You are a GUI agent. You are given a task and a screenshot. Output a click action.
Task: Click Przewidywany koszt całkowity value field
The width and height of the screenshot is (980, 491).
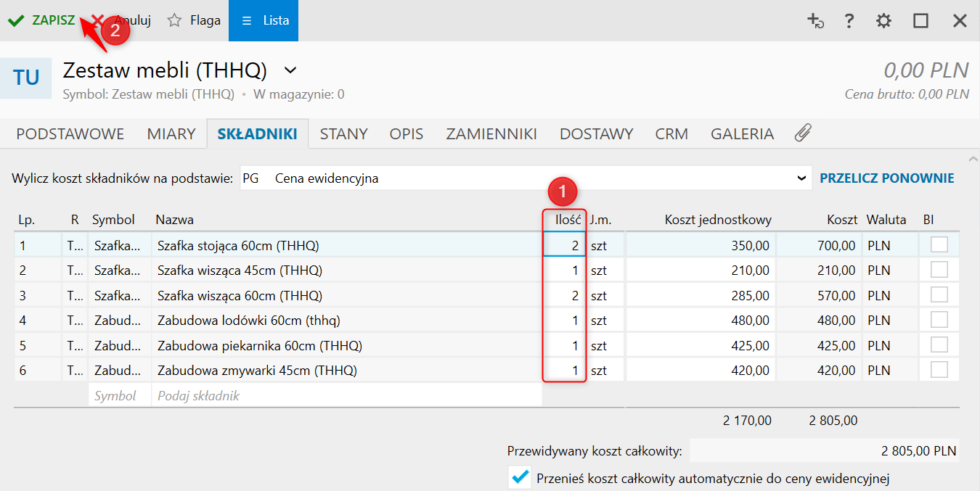click(824, 450)
